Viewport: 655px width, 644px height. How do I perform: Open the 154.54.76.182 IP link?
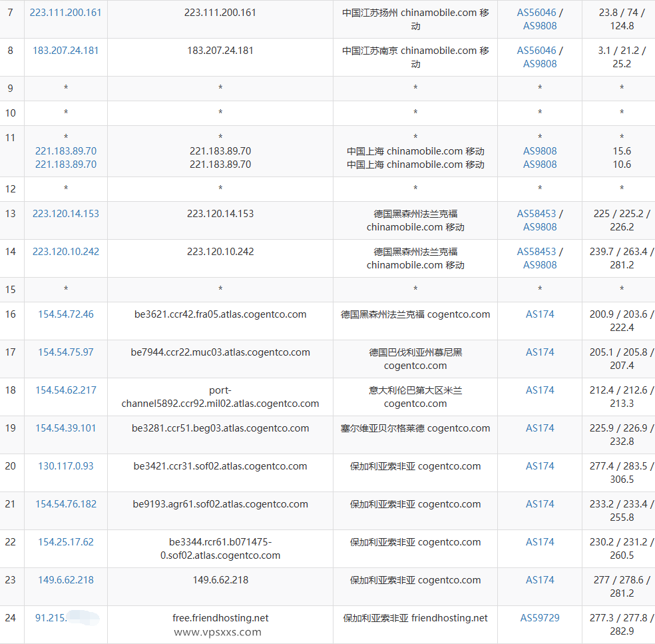(66, 504)
